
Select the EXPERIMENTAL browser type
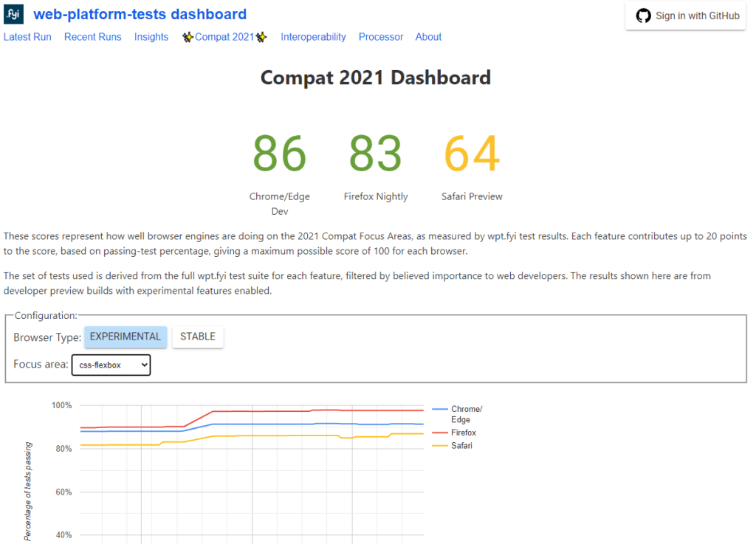[x=126, y=337]
